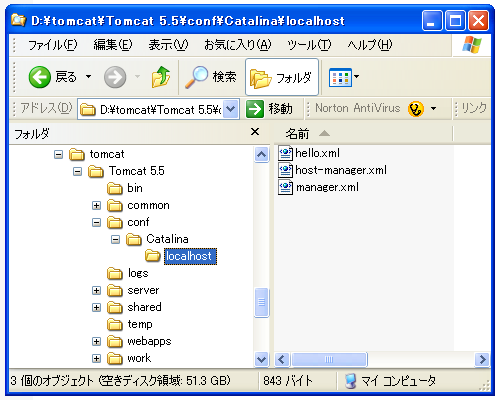Collapse the conf folder node
The image size is (498, 400).
(96, 222)
